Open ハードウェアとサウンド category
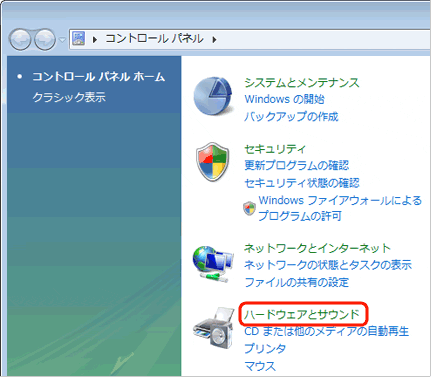This screenshot has width=431, height=377. pos(302,314)
